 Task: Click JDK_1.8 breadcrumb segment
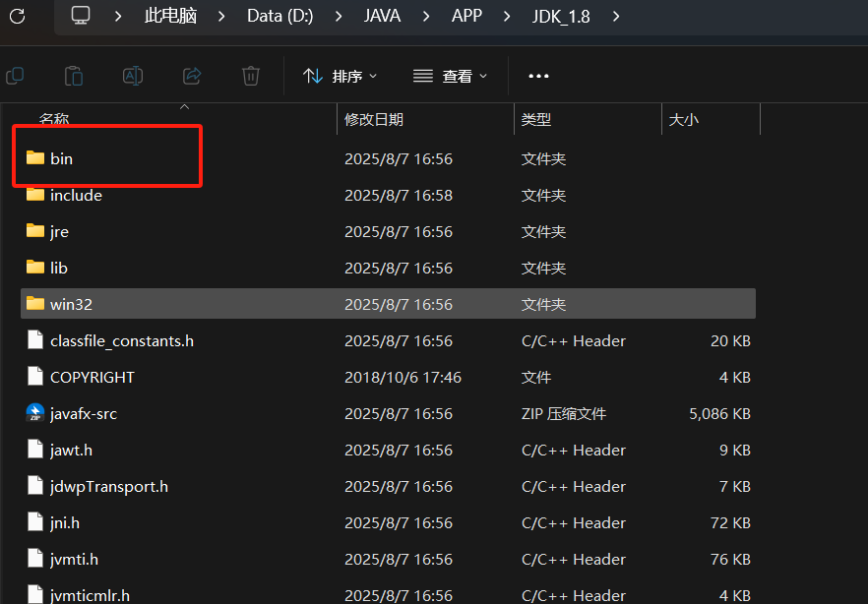[x=561, y=17]
